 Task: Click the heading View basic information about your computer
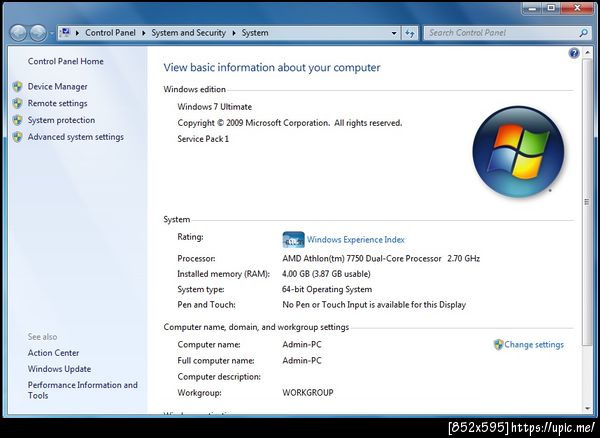click(x=272, y=68)
